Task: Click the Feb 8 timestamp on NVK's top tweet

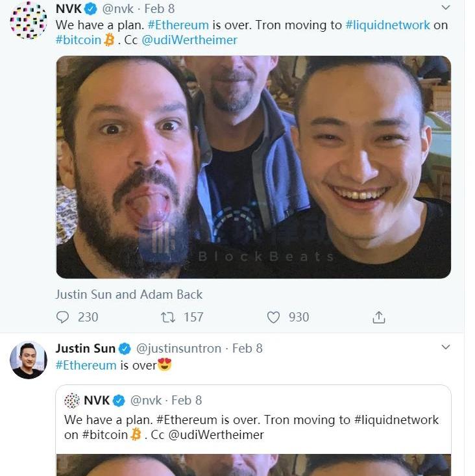Action: tap(159, 9)
